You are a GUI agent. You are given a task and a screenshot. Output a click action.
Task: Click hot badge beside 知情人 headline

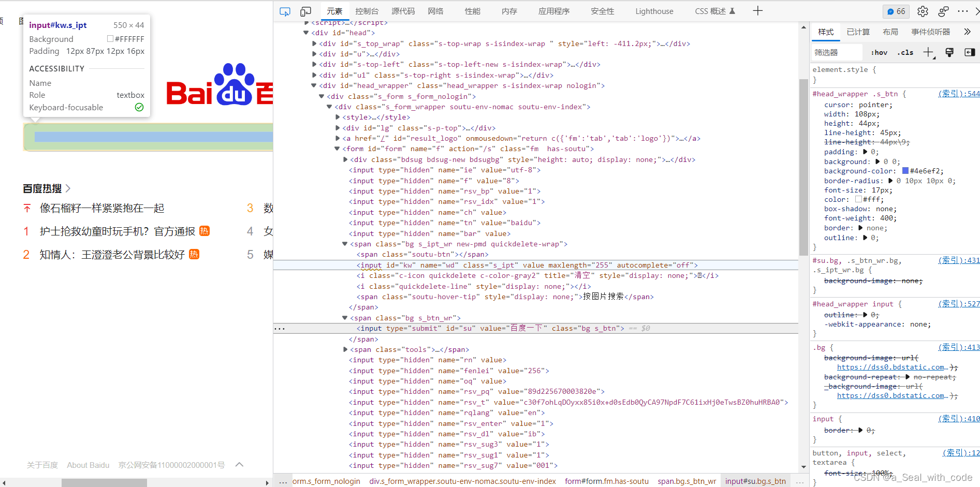194,254
